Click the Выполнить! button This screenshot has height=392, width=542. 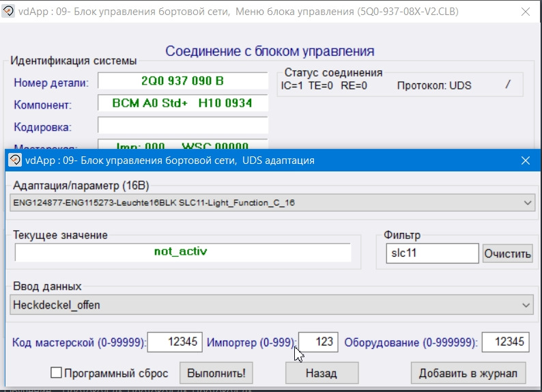216,373
